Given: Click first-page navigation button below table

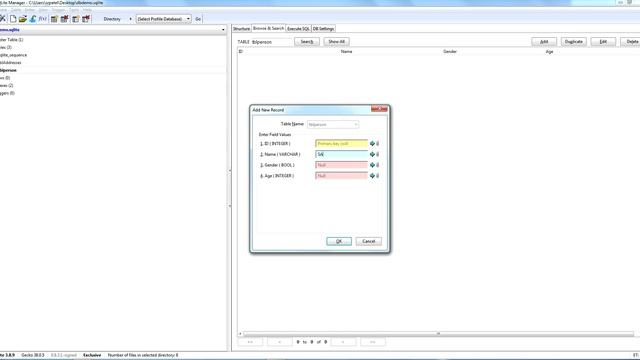Looking at the screenshot, I should coord(250,342).
